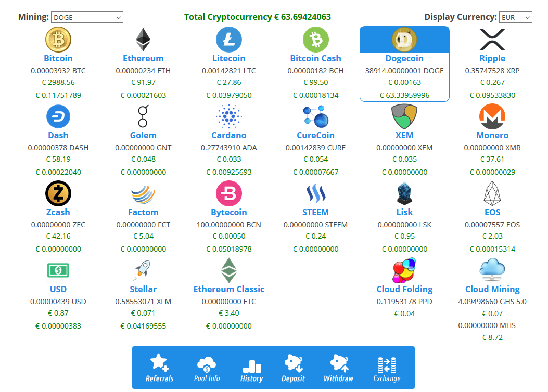
Task: Click the Total Cryptocurrency € 63.69424063 text
Action: pos(257,17)
